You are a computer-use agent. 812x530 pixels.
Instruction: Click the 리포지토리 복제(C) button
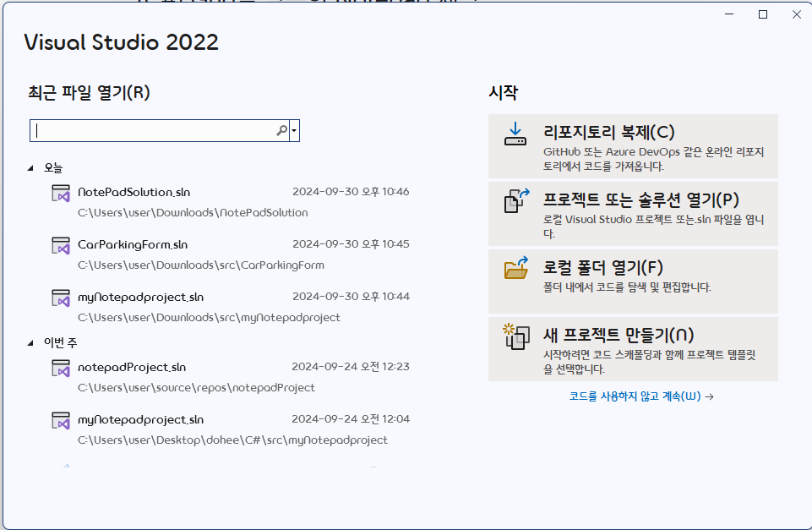pyautogui.click(x=633, y=146)
